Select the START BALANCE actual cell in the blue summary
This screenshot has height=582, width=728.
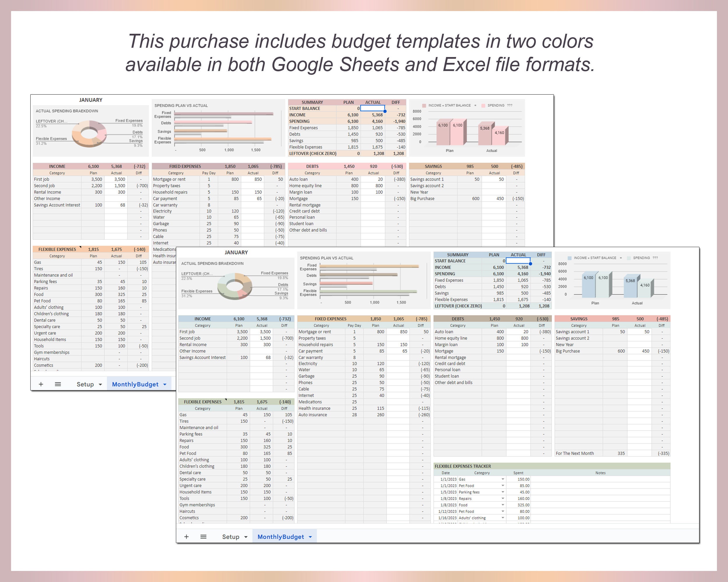pos(518,261)
